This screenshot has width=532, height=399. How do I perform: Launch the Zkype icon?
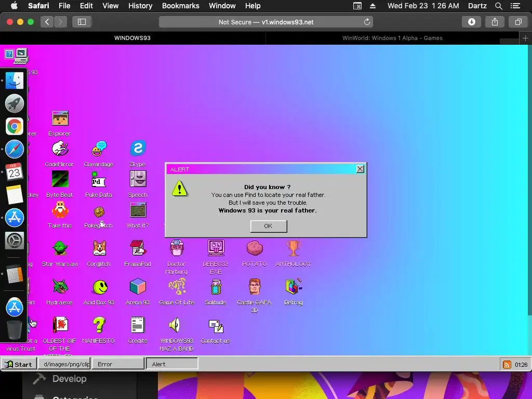pyautogui.click(x=137, y=149)
